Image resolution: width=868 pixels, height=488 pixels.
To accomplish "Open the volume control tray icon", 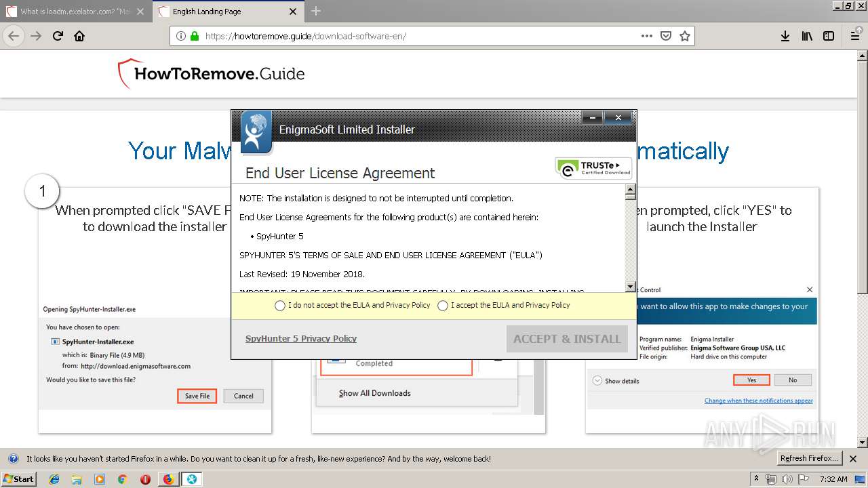I will 787,479.
